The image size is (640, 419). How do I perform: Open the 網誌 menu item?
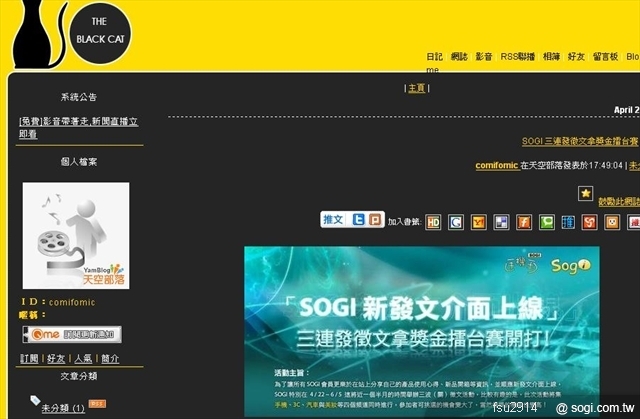coord(459,57)
